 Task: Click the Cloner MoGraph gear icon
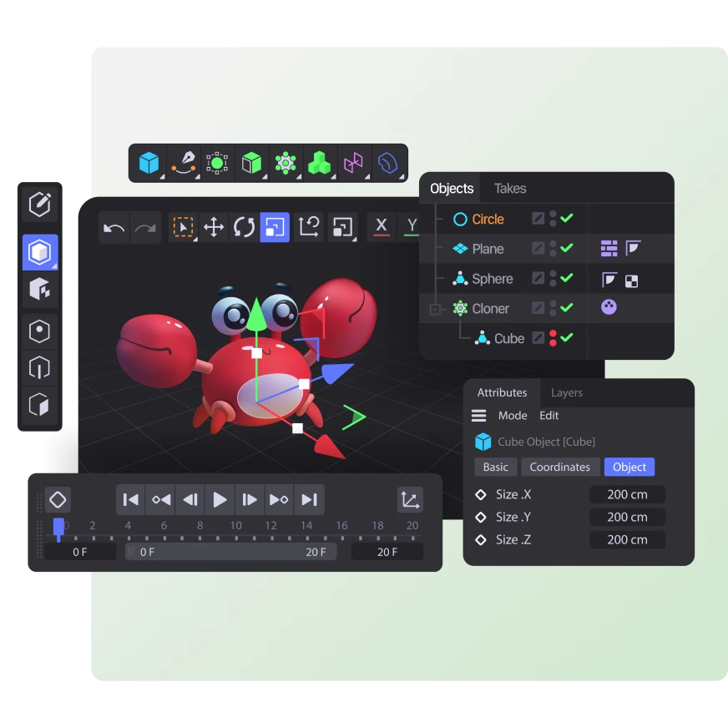pyautogui.click(x=286, y=163)
